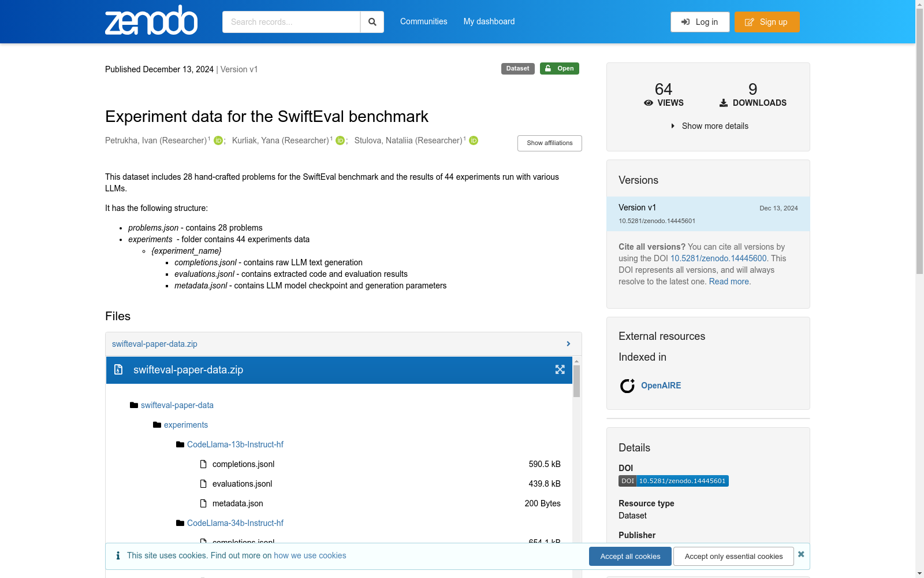Click the swifteval-paper-data folder icon
Viewport: 924px width, 578px height.
pyautogui.click(x=134, y=405)
